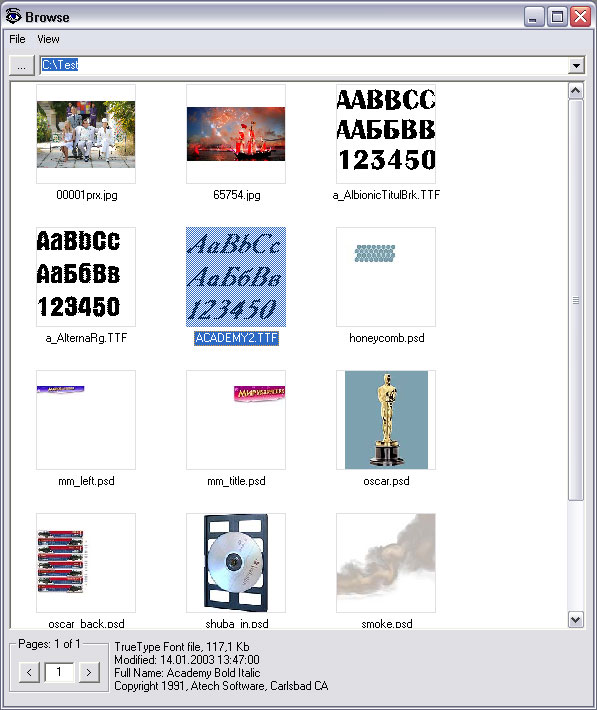The height and width of the screenshot is (710, 597).
Task: Click the ACADEMY2.TTF font preview
Action: (x=236, y=277)
